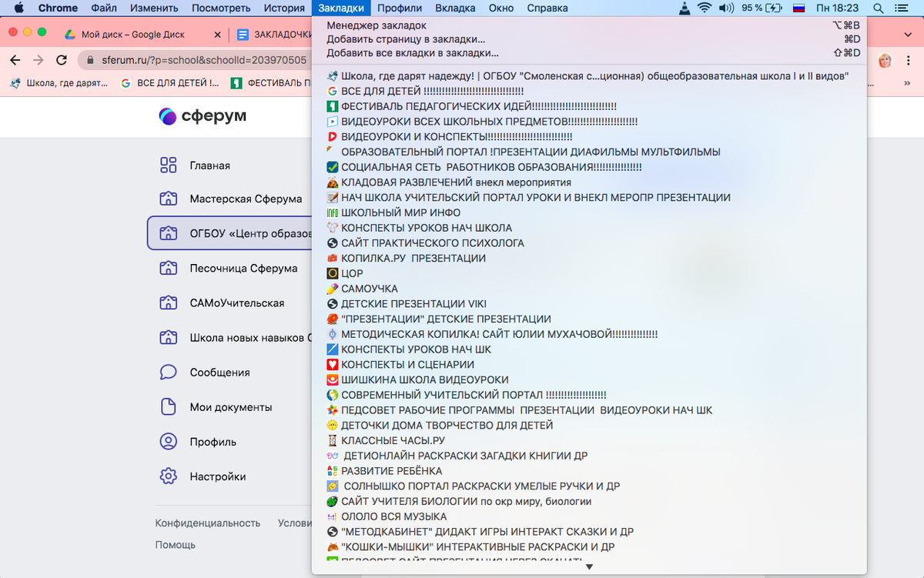Open the sound volume menu bar icon

coord(726,8)
